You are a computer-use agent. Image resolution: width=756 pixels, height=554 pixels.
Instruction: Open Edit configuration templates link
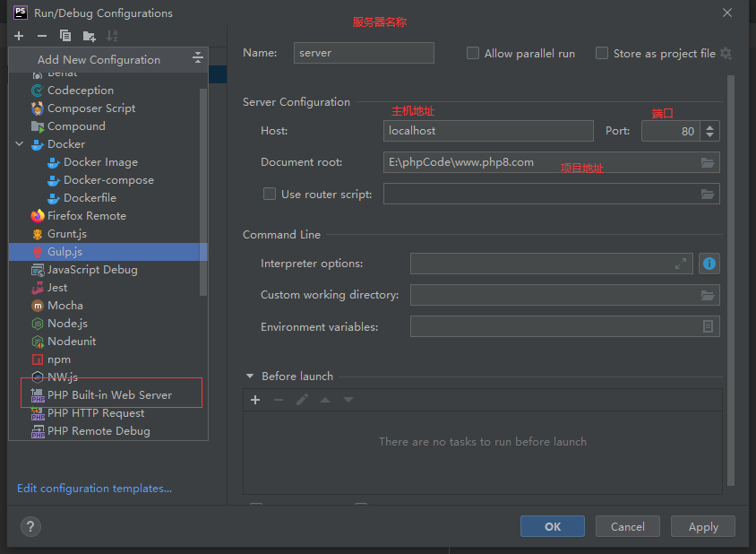click(95, 489)
